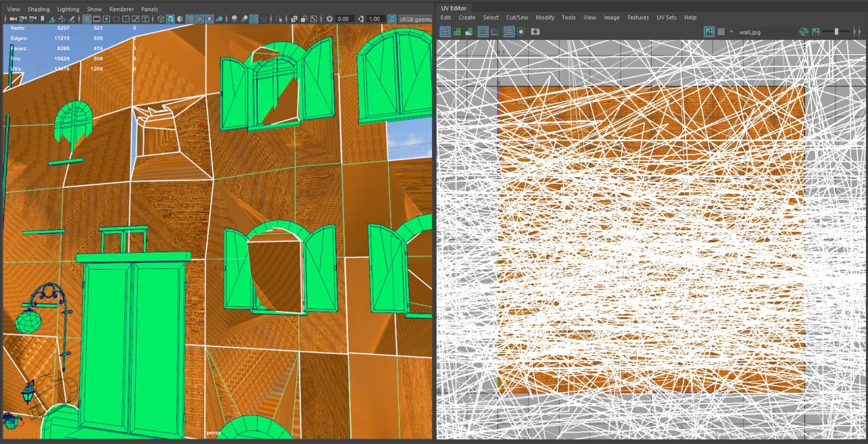Open the Panels menu
This screenshot has width=868, height=444.
150,9
